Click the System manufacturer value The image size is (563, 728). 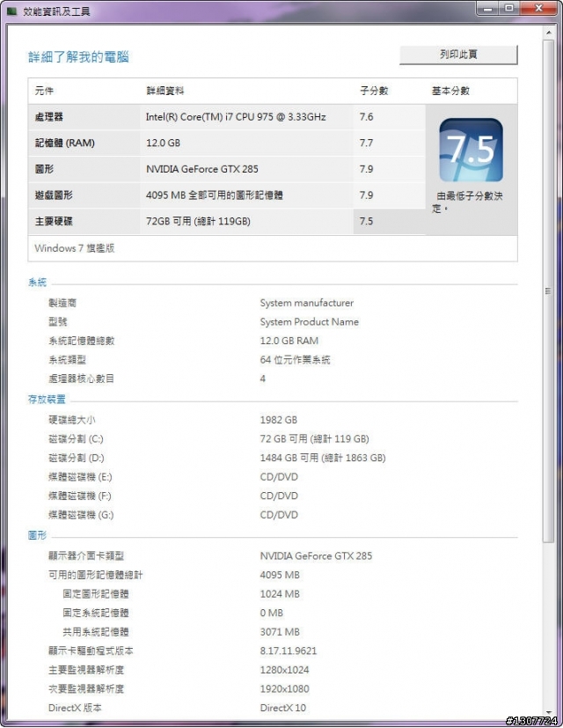click(x=307, y=303)
